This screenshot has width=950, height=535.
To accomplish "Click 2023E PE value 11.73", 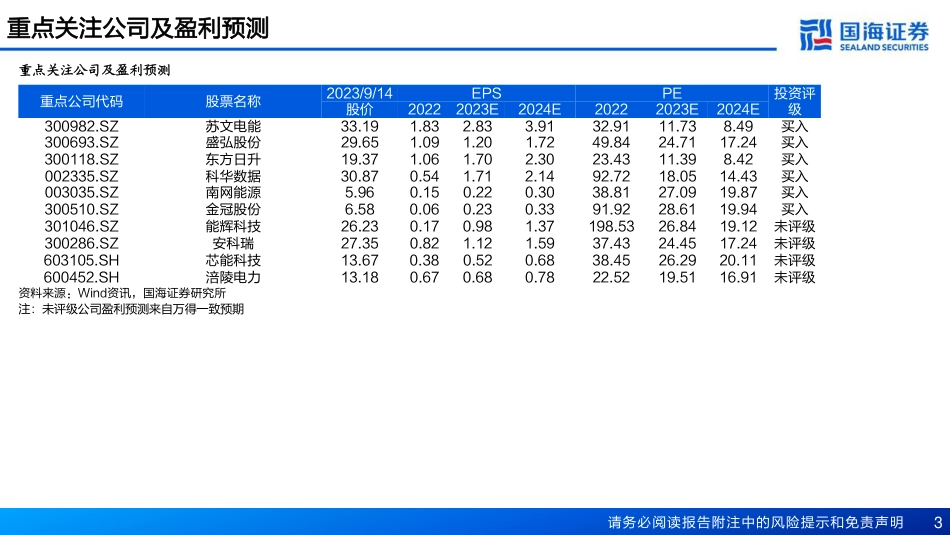I will click(x=677, y=127).
